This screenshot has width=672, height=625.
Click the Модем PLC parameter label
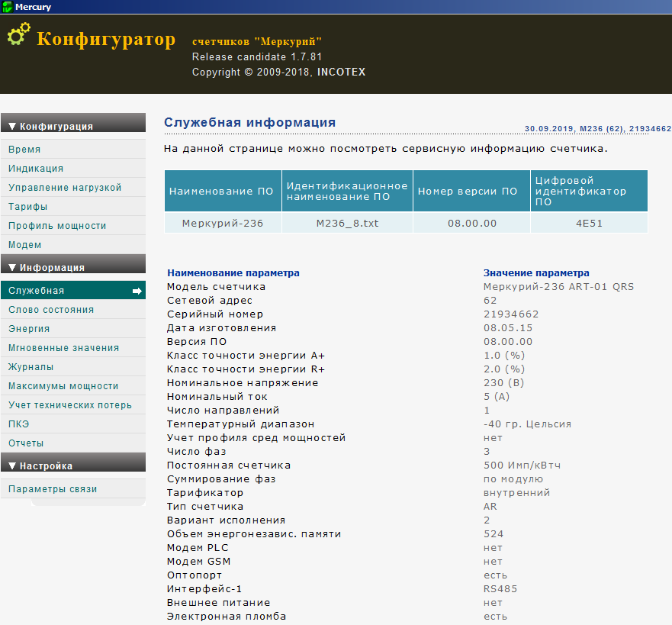tap(198, 548)
